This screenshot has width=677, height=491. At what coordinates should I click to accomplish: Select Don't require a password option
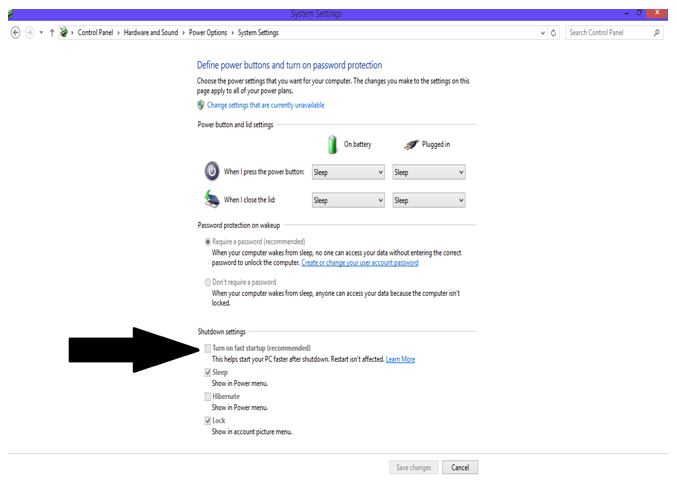coord(208,282)
